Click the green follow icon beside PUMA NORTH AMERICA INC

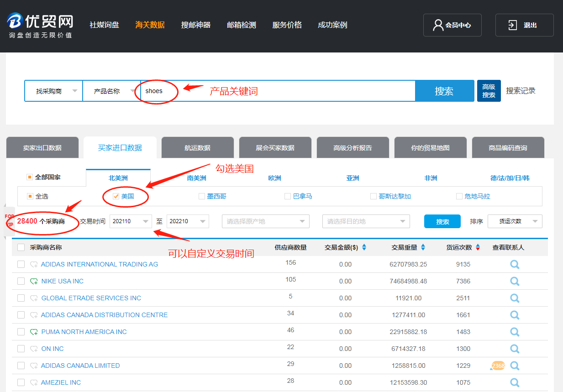(x=34, y=332)
